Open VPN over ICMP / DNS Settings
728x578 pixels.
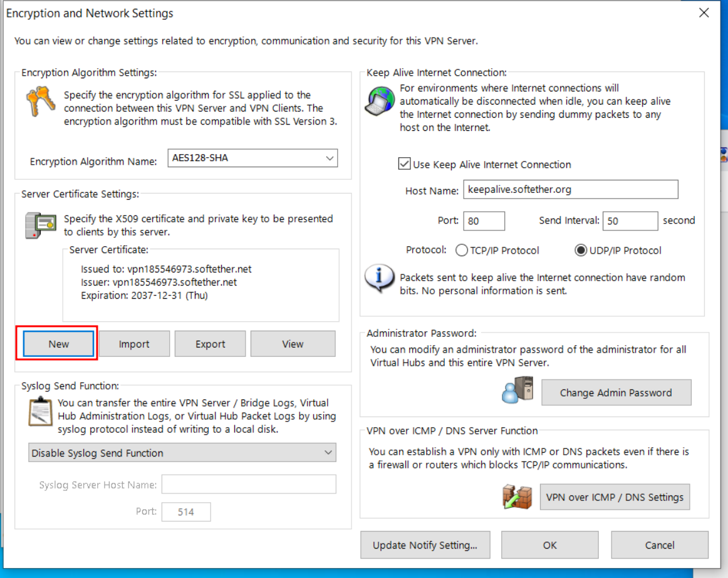click(615, 497)
